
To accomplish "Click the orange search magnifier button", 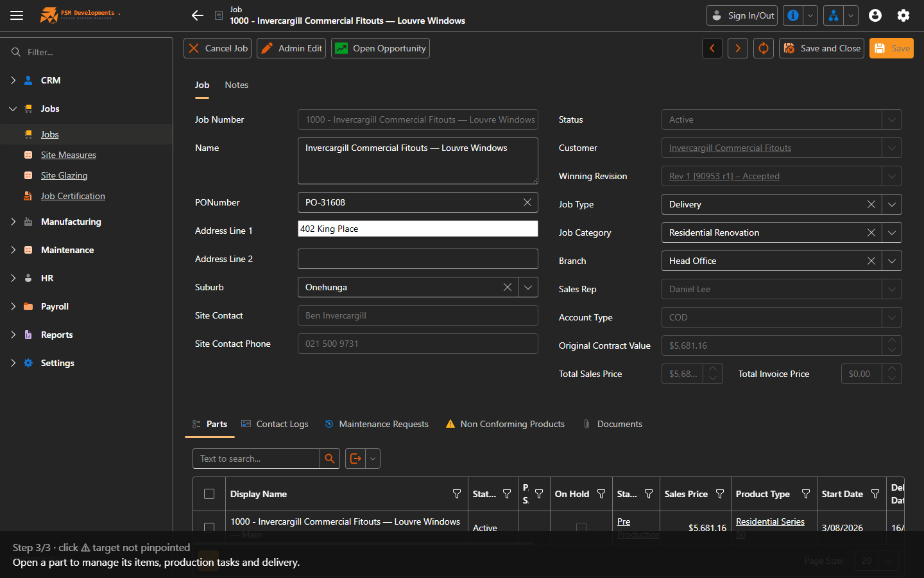I will [x=330, y=459].
